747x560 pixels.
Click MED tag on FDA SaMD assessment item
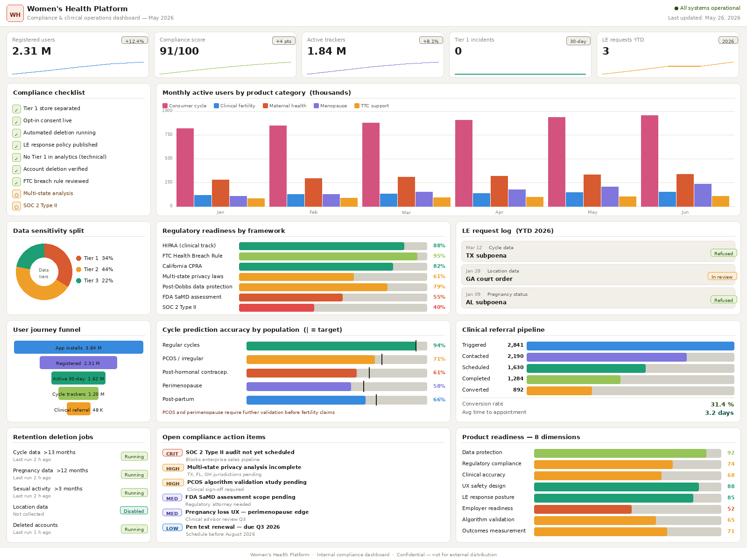(172, 498)
